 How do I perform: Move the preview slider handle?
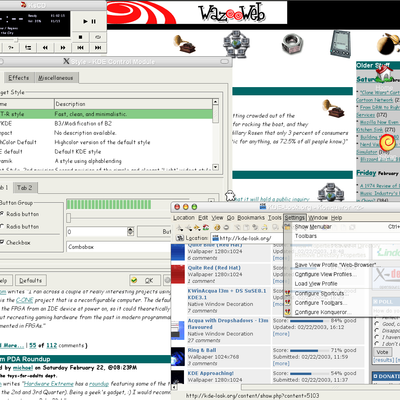pos(69,218)
